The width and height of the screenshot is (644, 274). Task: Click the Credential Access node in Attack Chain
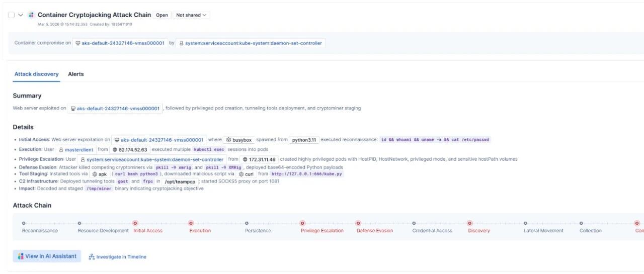pyautogui.click(x=414, y=223)
